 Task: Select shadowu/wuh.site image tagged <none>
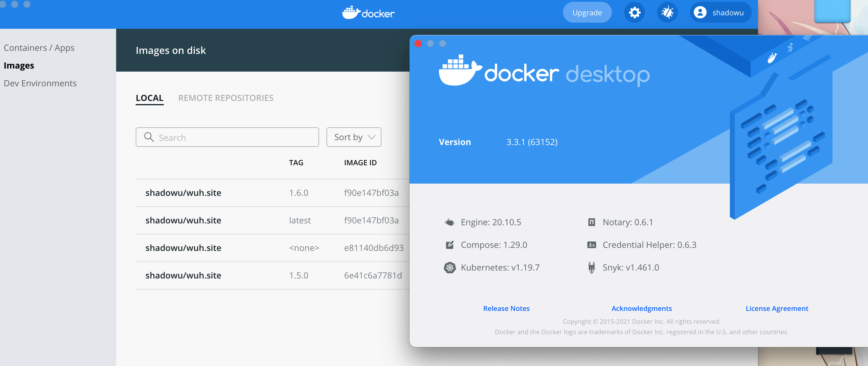tap(272, 248)
